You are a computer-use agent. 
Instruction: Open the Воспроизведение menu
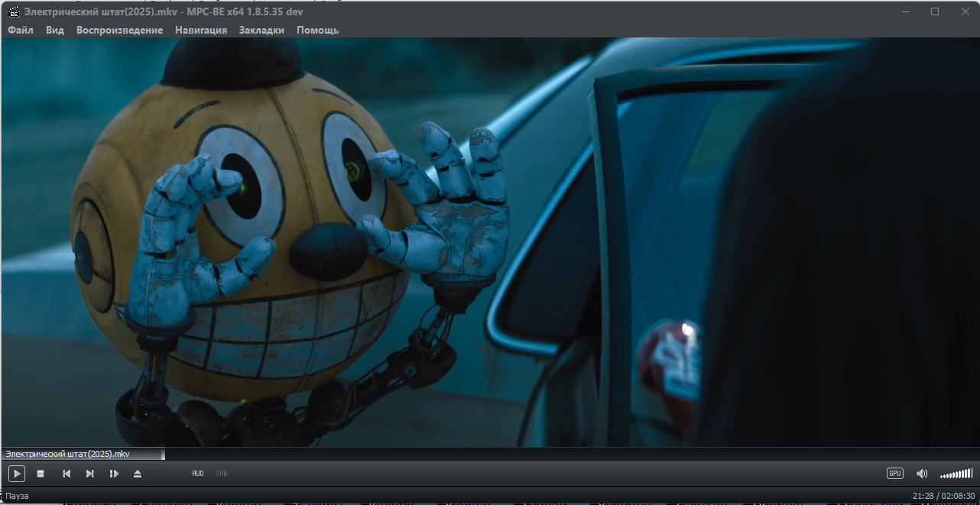(119, 31)
